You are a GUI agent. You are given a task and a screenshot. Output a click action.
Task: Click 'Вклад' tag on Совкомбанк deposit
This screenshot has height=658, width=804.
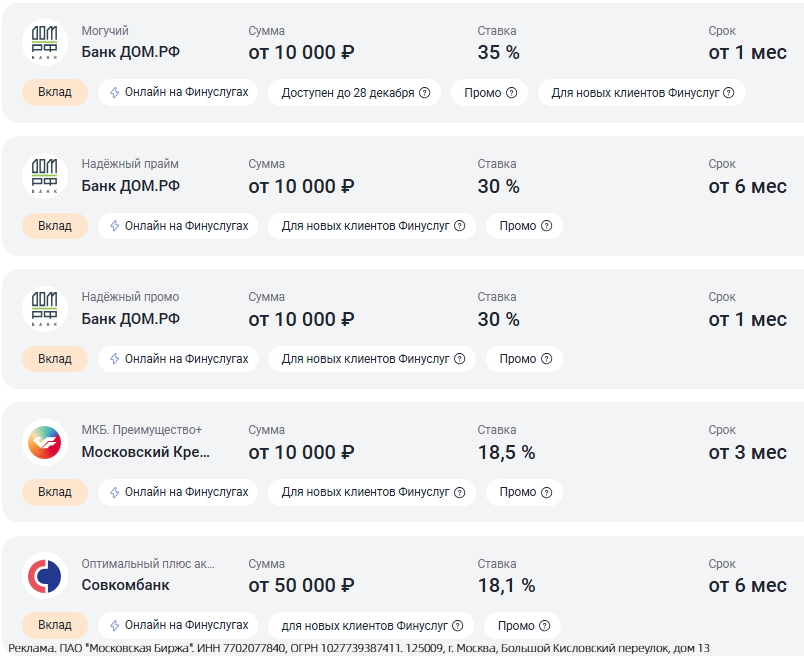(55, 625)
